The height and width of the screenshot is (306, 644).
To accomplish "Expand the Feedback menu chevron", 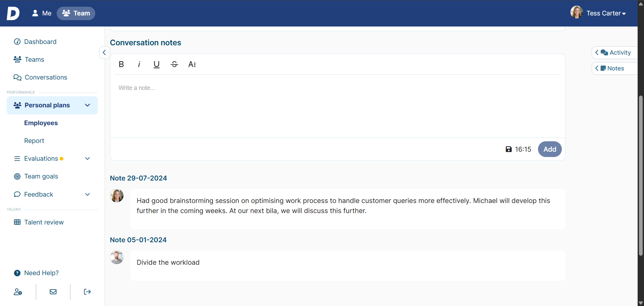I will pyautogui.click(x=88, y=194).
